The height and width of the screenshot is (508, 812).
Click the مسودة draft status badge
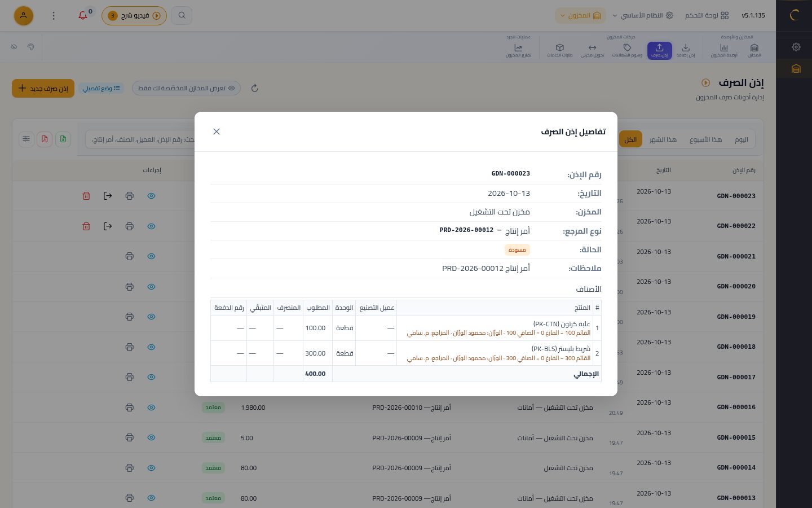[517, 249]
